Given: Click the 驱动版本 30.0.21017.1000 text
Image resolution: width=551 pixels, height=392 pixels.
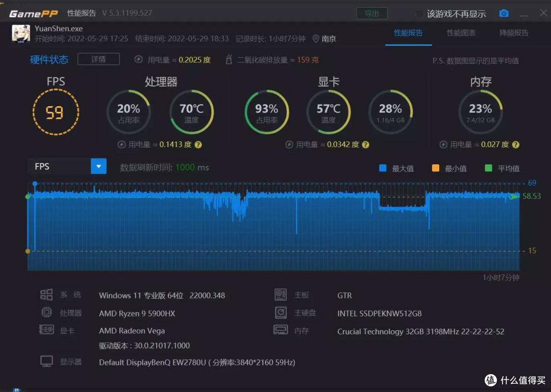Looking at the screenshot, I should pos(144,346).
